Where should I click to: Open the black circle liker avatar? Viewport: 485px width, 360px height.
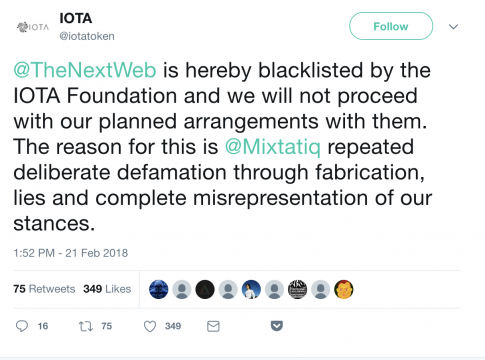(205, 289)
